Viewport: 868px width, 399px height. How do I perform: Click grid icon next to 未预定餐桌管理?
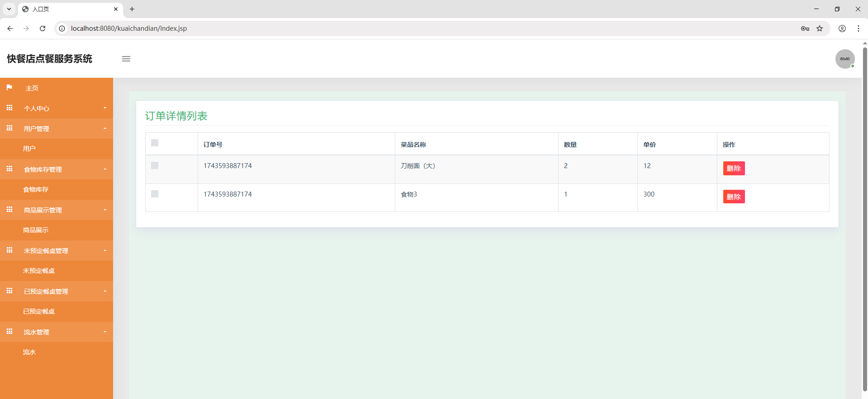pyautogui.click(x=9, y=250)
